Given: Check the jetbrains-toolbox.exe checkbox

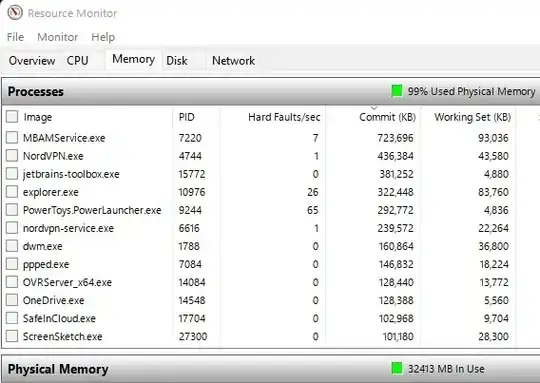Looking at the screenshot, I should tap(12, 174).
